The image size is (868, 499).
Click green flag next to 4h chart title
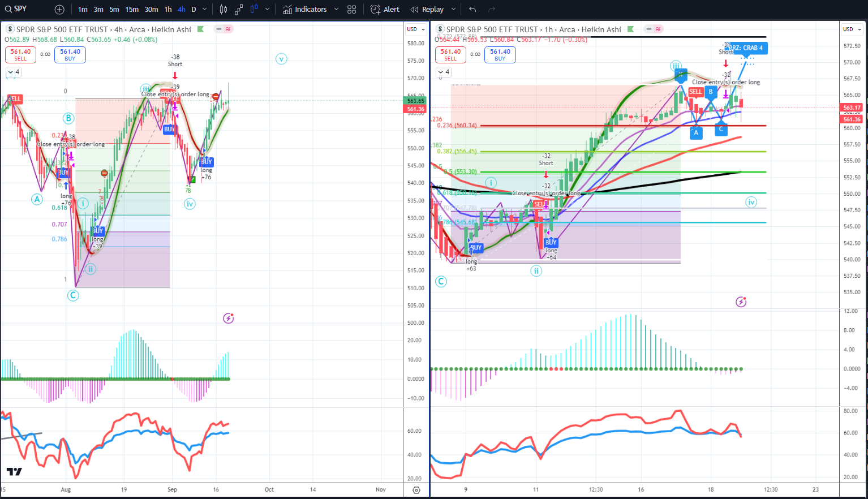(x=200, y=29)
